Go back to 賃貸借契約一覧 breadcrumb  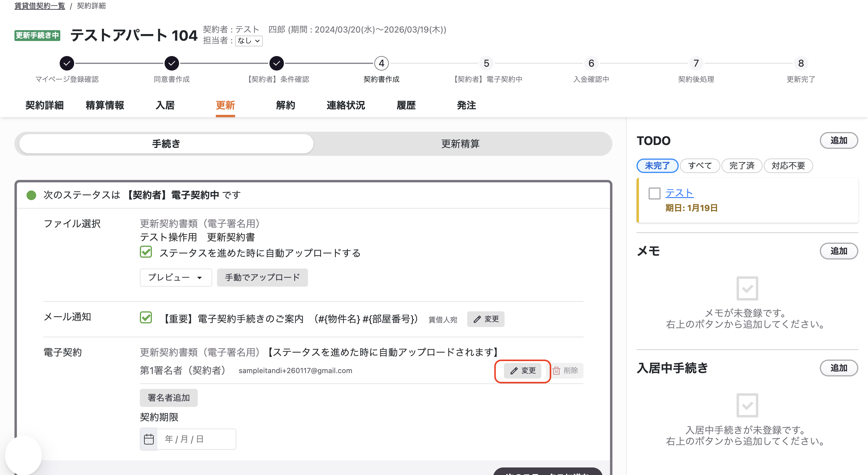coord(40,6)
